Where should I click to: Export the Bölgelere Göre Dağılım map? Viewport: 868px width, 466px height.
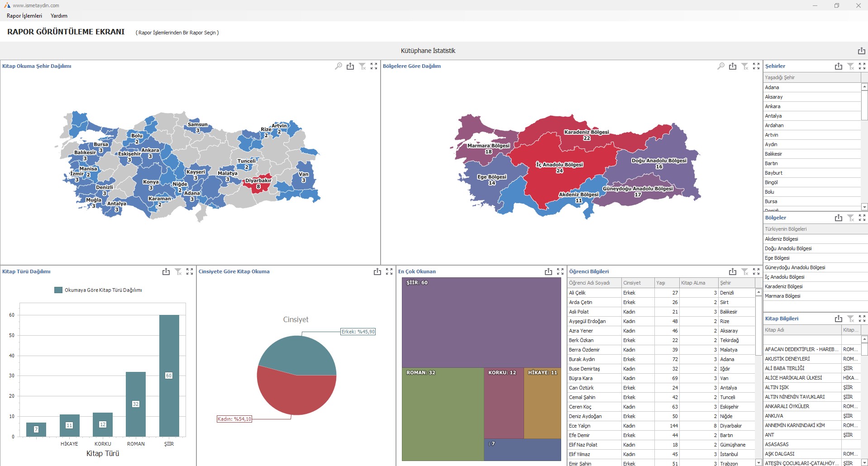pos(733,67)
